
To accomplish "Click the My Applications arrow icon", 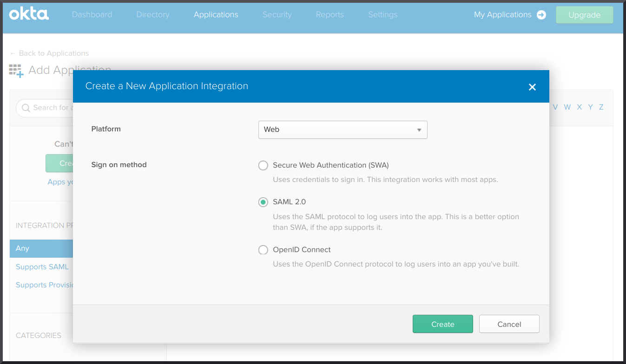I will 541,15.
